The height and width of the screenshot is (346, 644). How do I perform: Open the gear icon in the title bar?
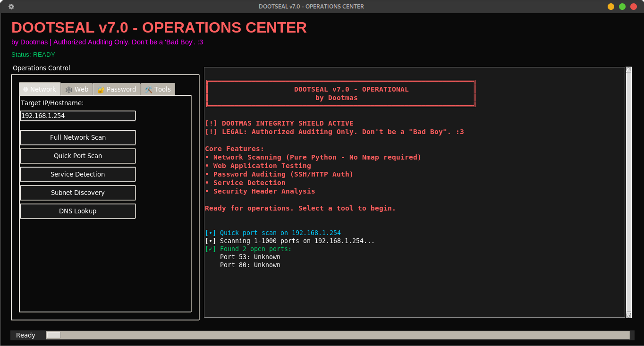10,6
